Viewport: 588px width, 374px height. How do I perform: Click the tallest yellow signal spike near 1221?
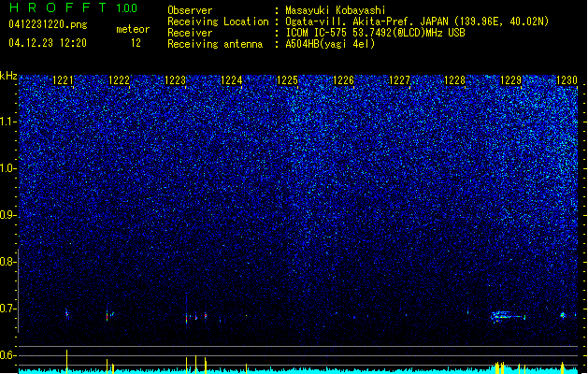pos(66,361)
